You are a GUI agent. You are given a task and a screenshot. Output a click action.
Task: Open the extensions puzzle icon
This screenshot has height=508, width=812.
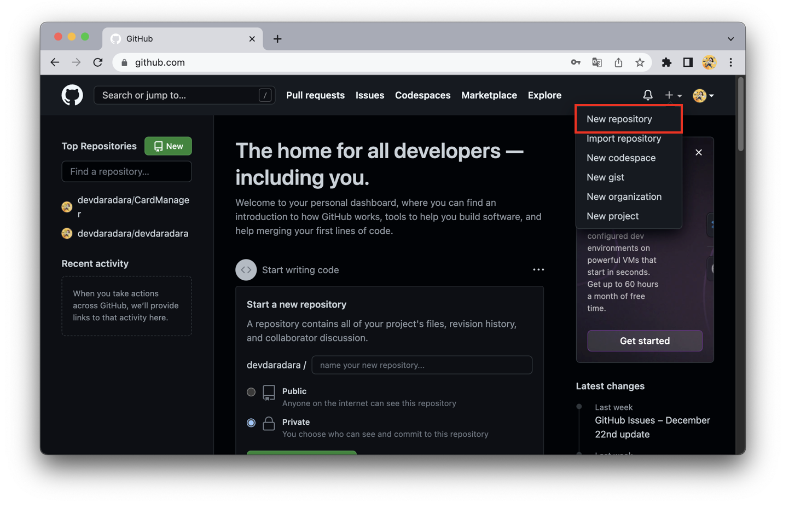click(666, 62)
